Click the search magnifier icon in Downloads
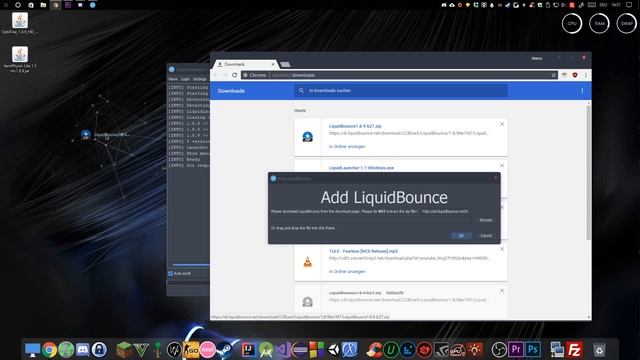 [301, 91]
